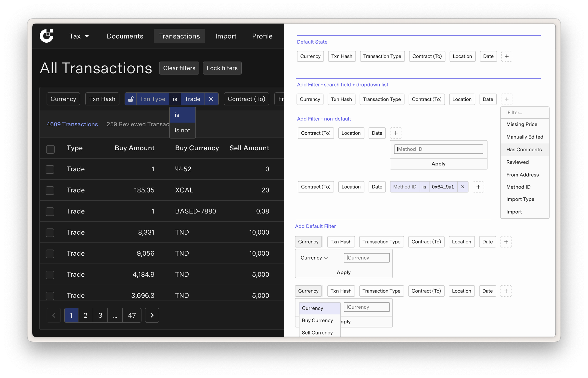The height and width of the screenshot is (378, 588).
Task: Click plus icon in Default State row
Action: point(507,56)
